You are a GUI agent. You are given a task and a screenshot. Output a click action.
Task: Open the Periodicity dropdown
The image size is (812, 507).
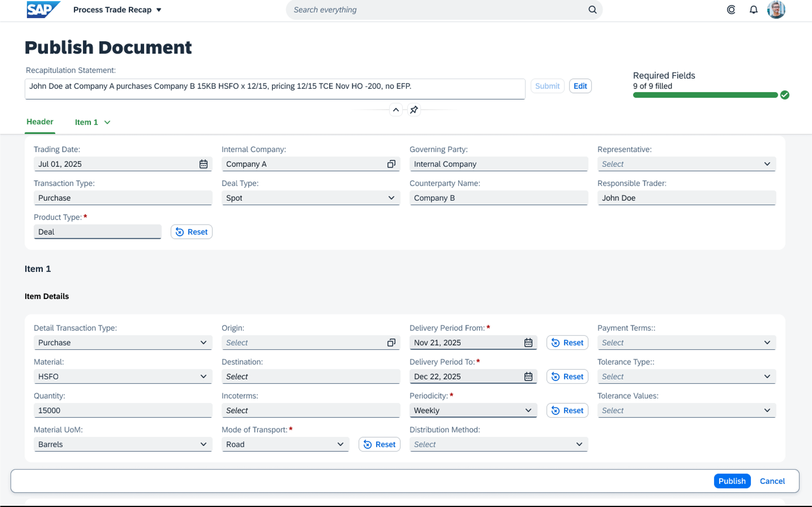click(528, 410)
